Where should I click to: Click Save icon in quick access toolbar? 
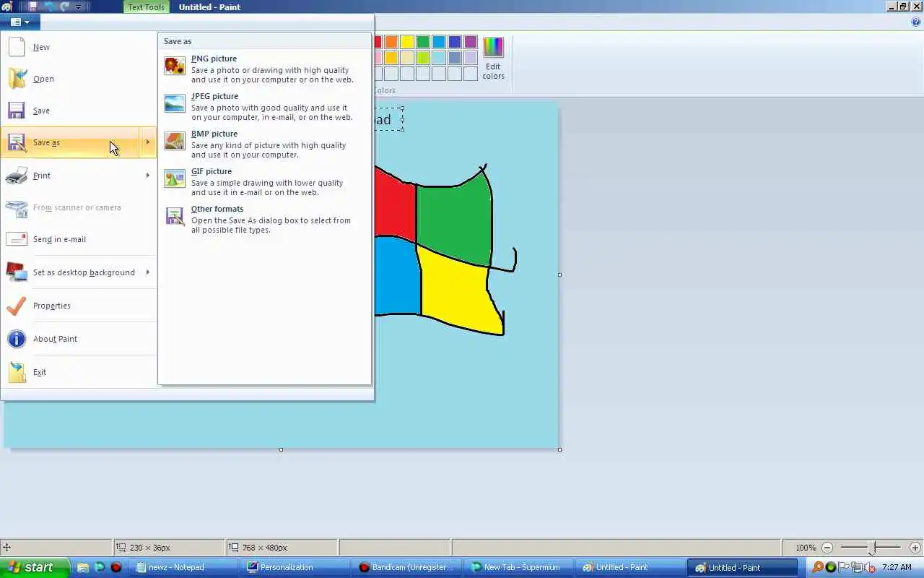pyautogui.click(x=32, y=7)
